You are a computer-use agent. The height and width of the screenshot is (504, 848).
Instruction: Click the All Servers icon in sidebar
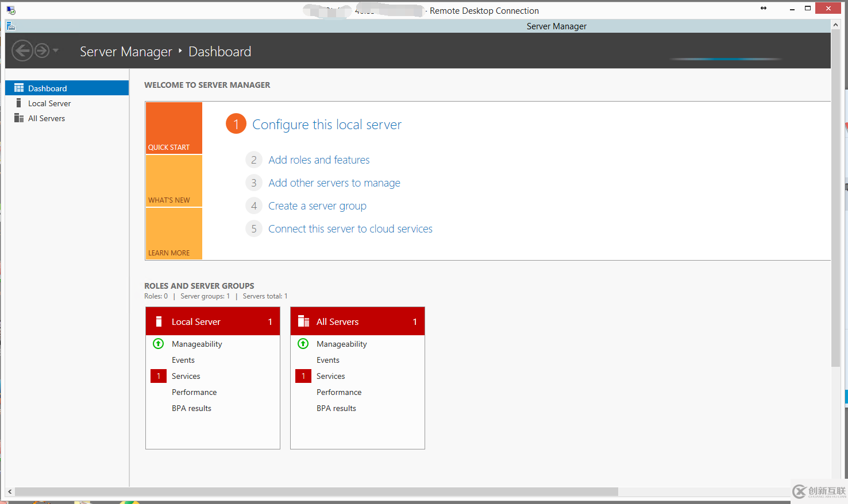pos(19,118)
